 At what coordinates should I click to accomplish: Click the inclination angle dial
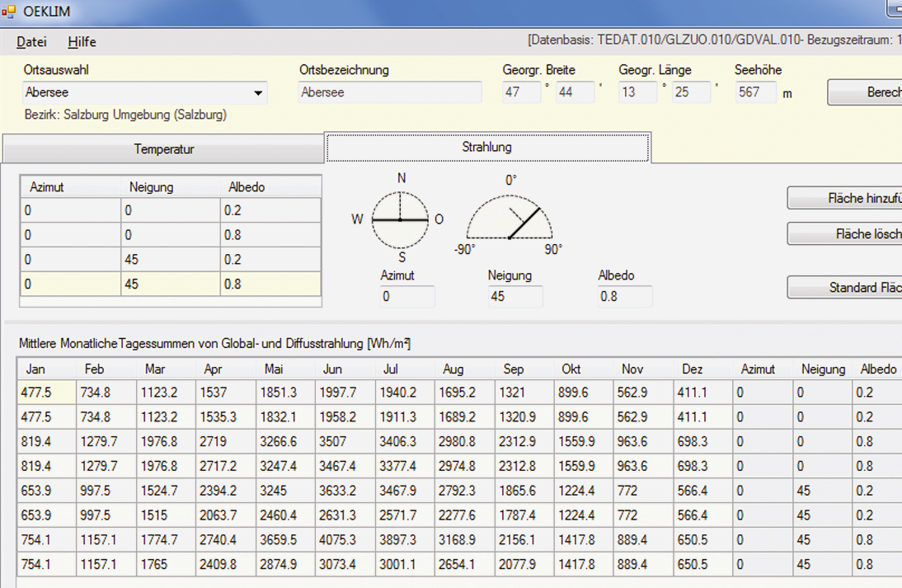pyautogui.click(x=510, y=217)
